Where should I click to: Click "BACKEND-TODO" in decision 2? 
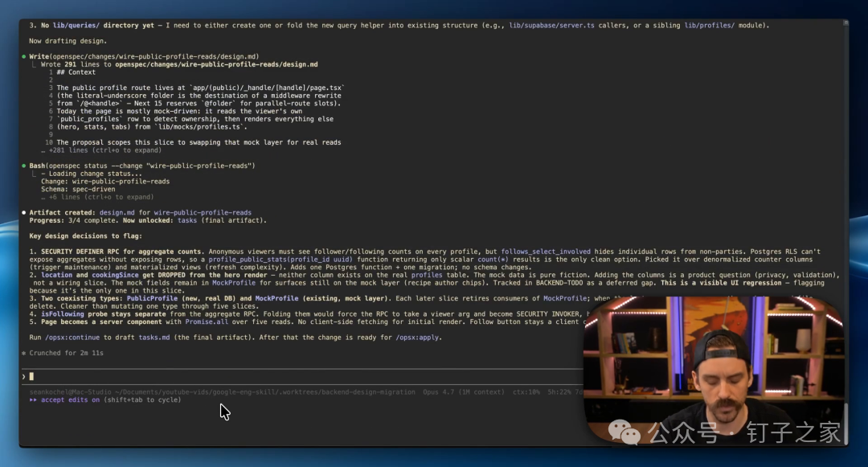click(559, 283)
